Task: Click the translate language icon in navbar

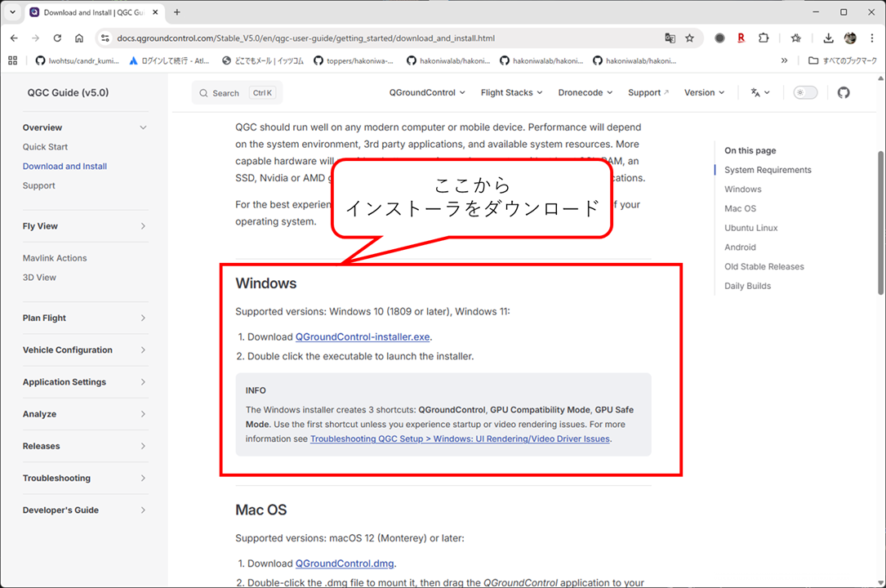Action: point(760,92)
